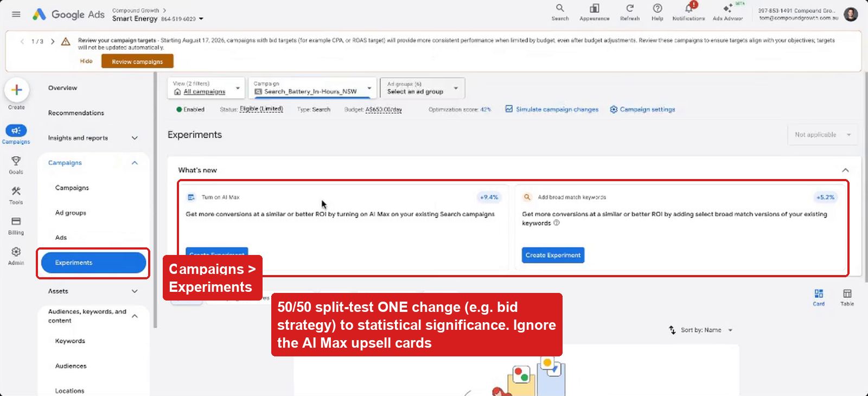Screen dimensions: 868x396
Task: Click the Turn on AI Max card icon
Action: pyautogui.click(x=191, y=197)
